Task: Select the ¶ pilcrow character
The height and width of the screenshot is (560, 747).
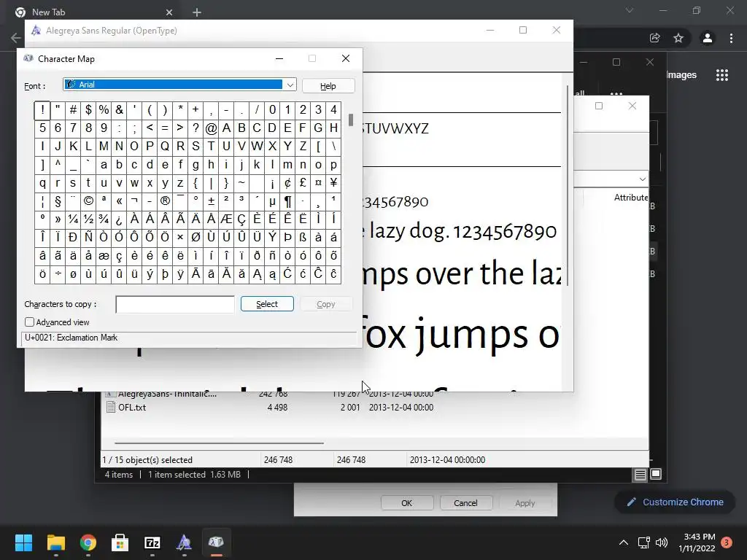Action: [287, 201]
